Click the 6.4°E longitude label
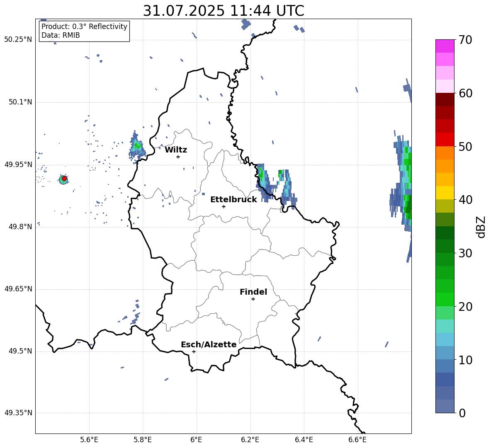491x448 pixels. coord(304,440)
